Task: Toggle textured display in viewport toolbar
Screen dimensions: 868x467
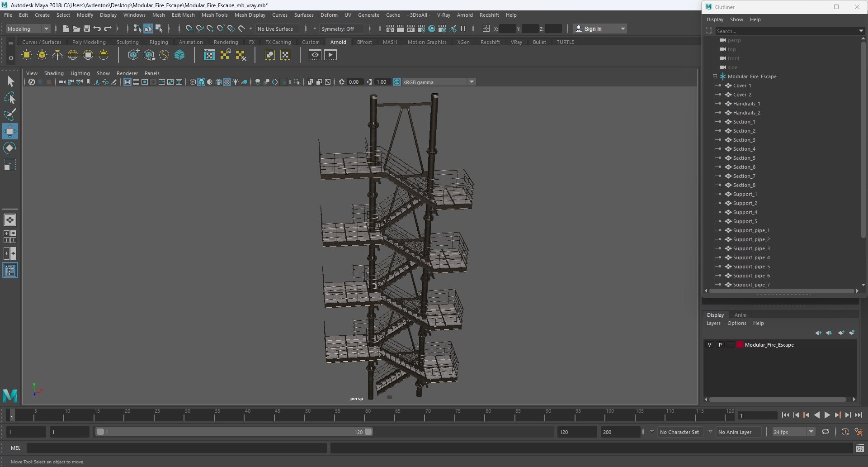Action: pyautogui.click(x=227, y=82)
